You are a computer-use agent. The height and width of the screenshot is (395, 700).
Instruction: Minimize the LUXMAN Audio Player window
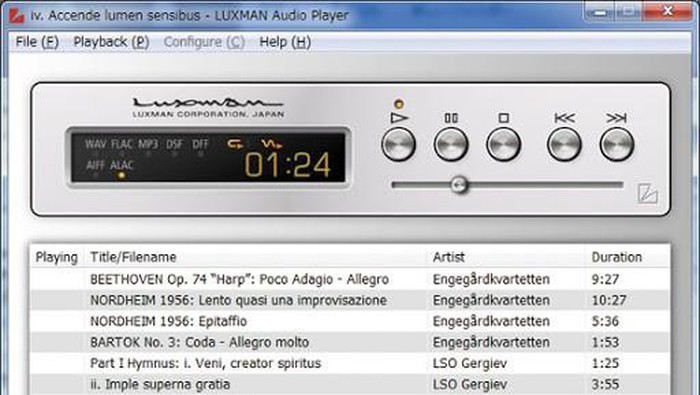coord(600,12)
